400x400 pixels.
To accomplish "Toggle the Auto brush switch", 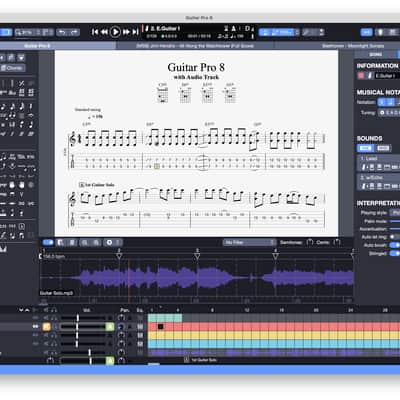I will tap(395, 245).
